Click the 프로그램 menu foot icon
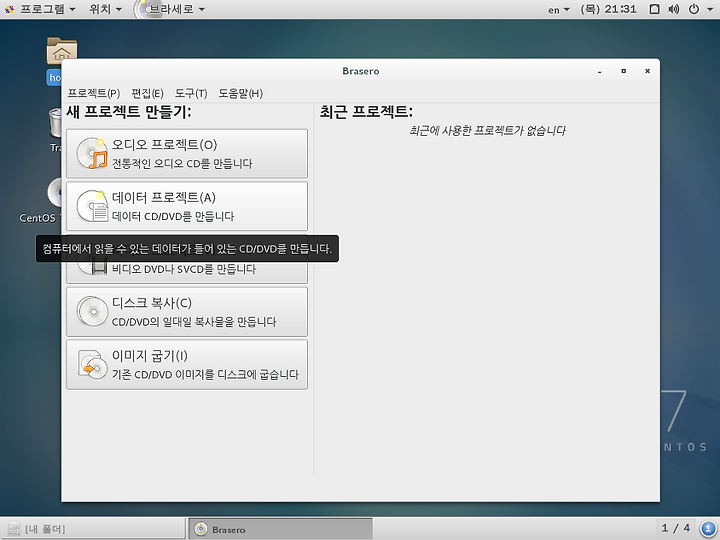 tap(10, 9)
